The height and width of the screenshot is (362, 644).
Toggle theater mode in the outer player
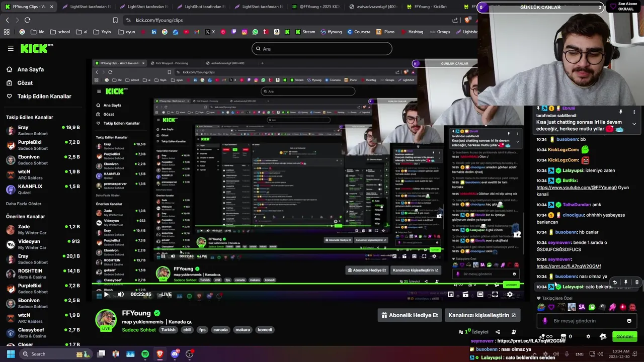(480, 295)
